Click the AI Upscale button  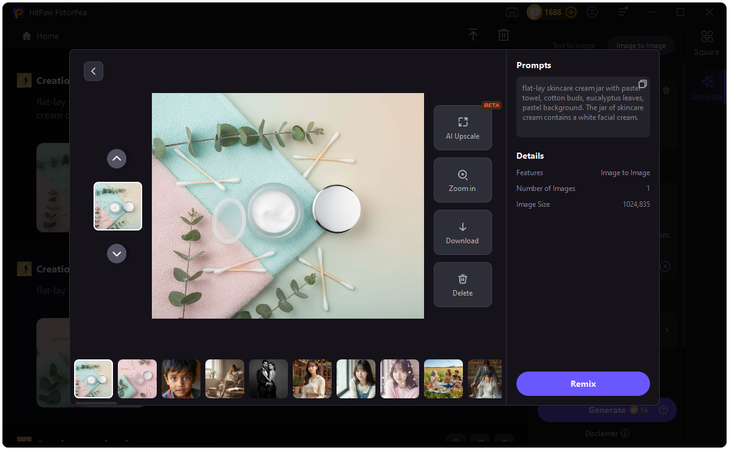click(463, 127)
